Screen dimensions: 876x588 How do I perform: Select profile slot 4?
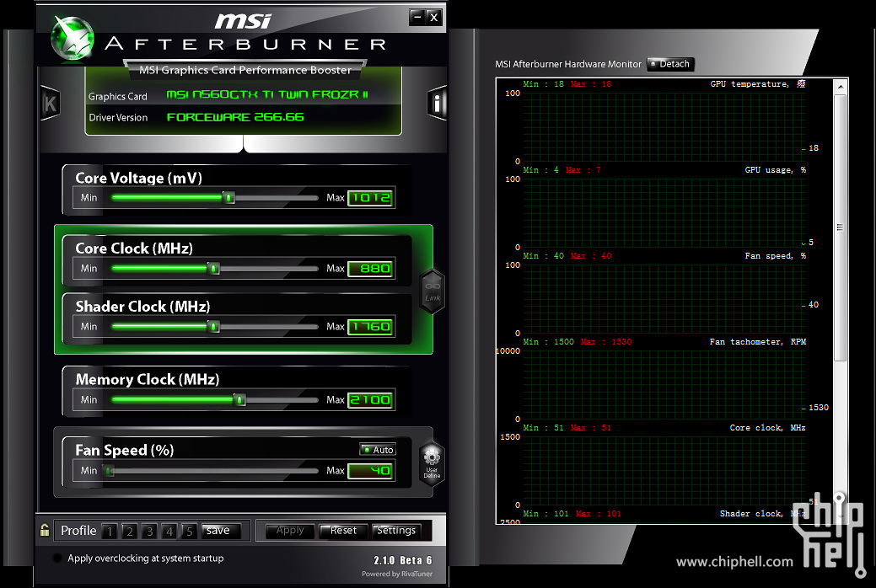[169, 531]
